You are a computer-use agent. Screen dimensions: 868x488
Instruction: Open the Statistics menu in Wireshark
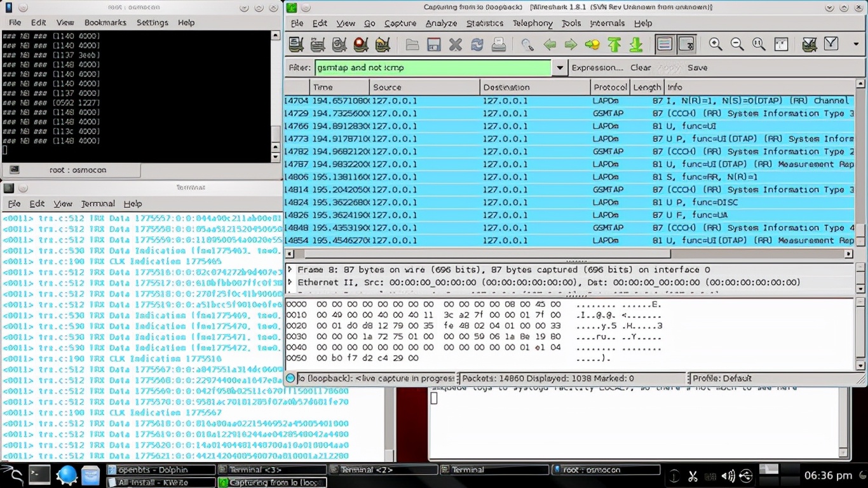coord(484,24)
